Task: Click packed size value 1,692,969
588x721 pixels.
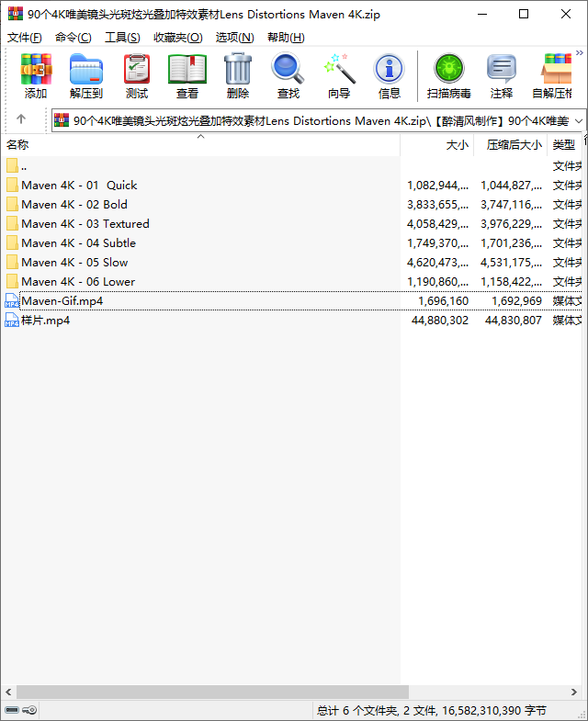Action: pos(516,301)
